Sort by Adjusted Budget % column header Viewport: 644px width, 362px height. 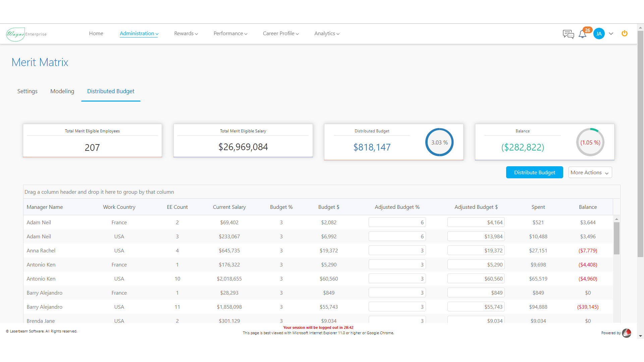tap(397, 207)
